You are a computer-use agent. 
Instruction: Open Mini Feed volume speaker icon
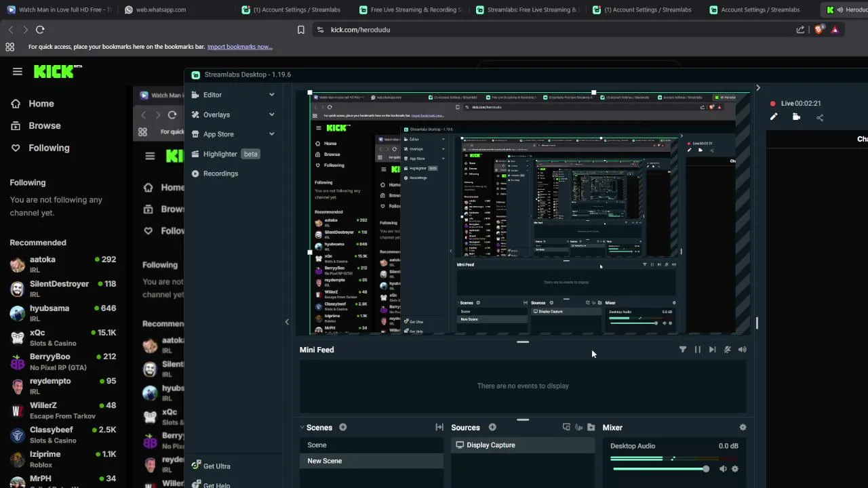tap(743, 350)
